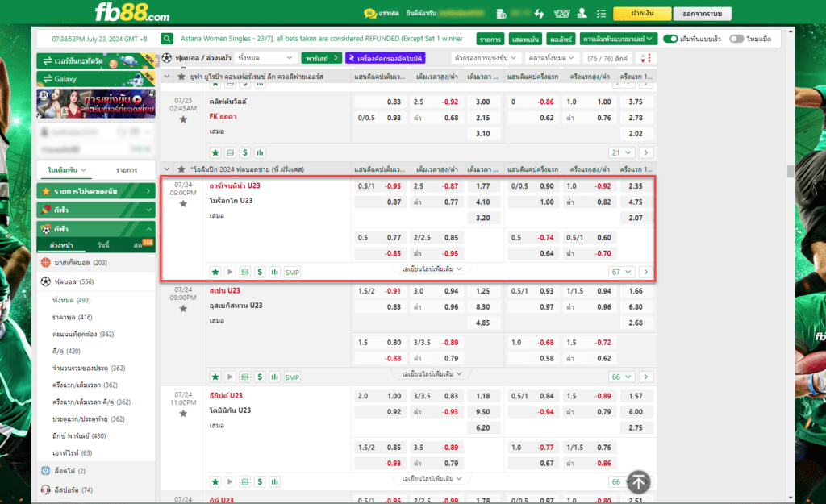The height and width of the screenshot is (504, 826).
Task: Select the สด (live) tab
Action: (139, 245)
